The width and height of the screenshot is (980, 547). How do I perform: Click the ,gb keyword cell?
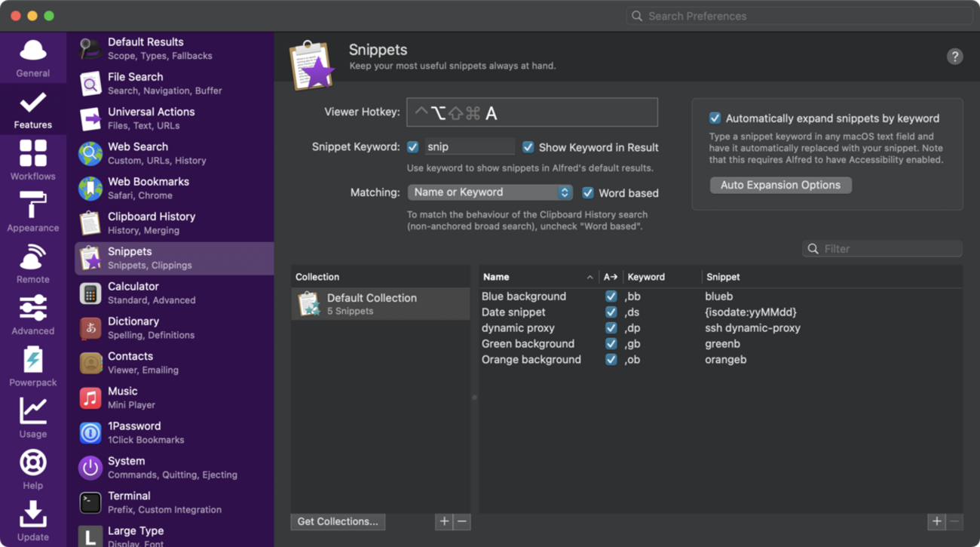(632, 344)
